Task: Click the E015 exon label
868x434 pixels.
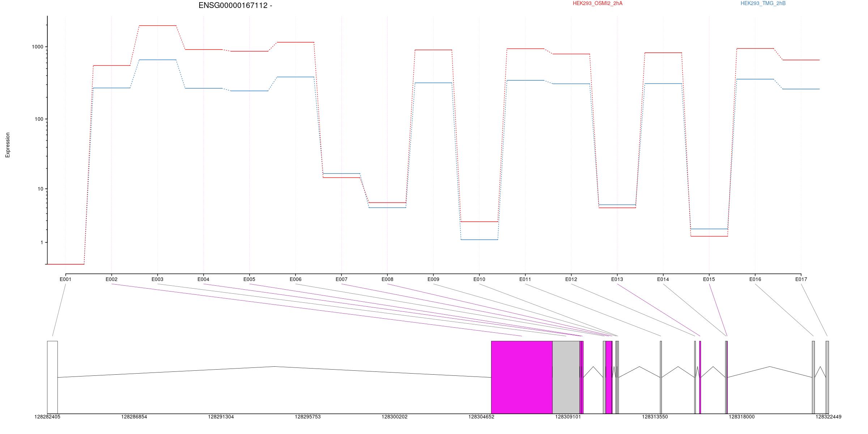Action: 709,279
